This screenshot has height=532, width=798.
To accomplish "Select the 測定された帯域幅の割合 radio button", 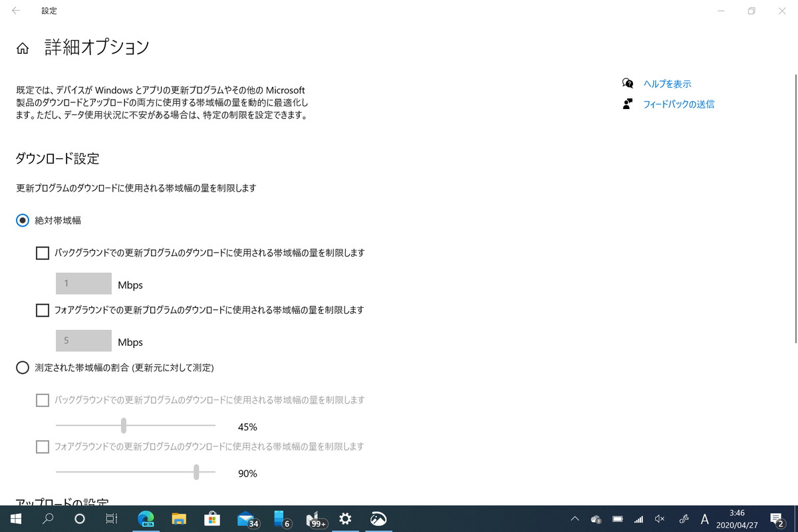I will (x=22, y=367).
